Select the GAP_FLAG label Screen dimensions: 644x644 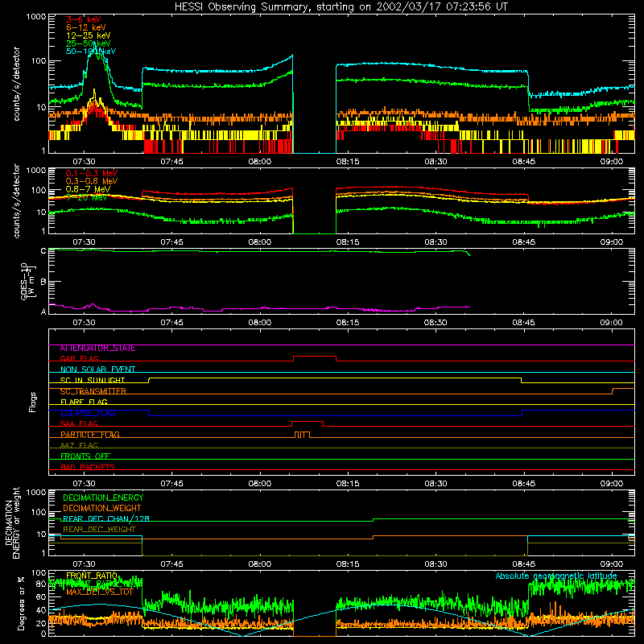click(79, 358)
